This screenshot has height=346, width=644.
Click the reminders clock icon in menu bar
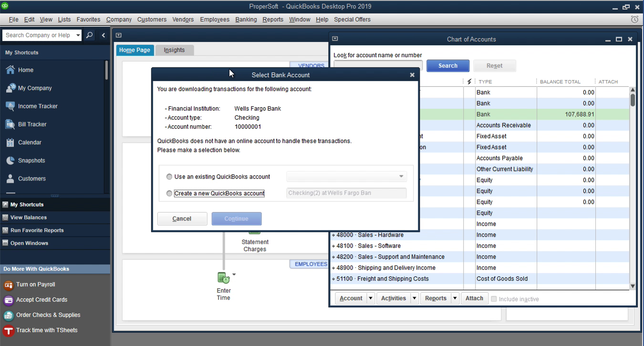634,20
